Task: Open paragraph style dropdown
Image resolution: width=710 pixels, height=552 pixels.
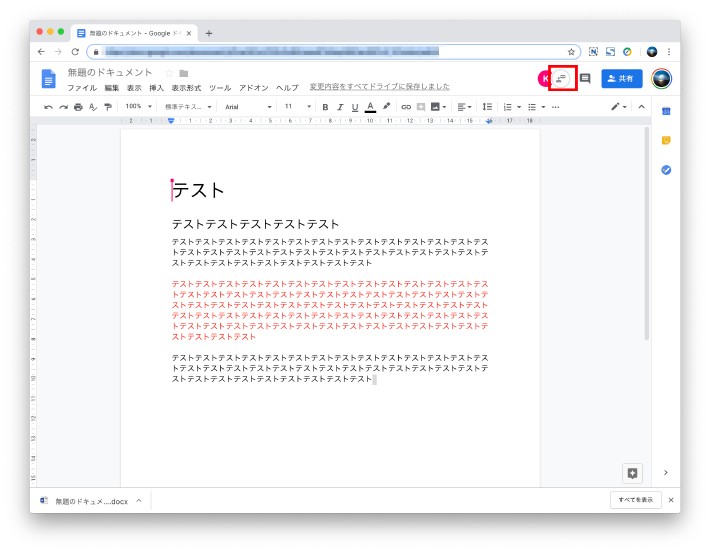Action: click(x=188, y=107)
